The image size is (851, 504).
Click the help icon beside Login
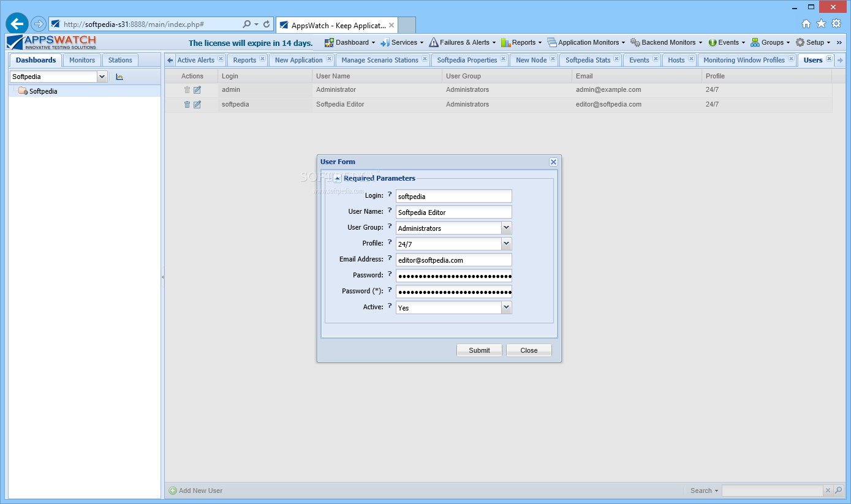[390, 195]
